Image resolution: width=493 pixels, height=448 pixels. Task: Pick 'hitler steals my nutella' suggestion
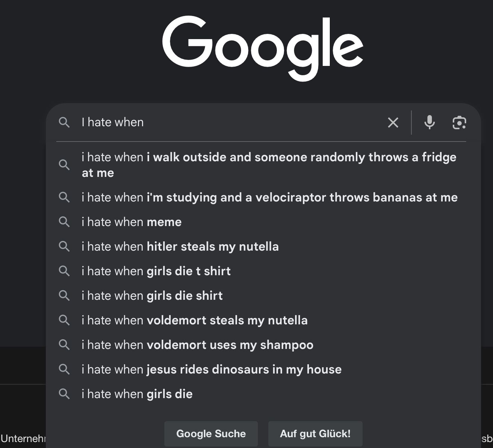pyautogui.click(x=180, y=247)
